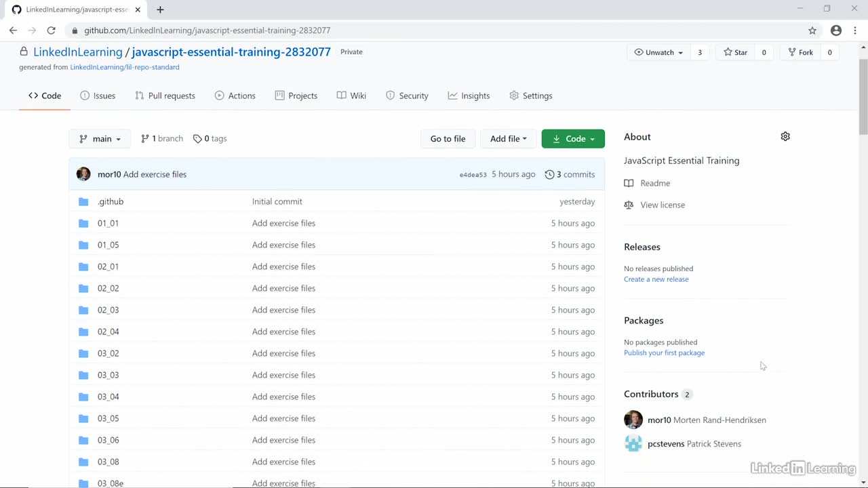
Task: Open the Insights tab
Action: tap(469, 96)
